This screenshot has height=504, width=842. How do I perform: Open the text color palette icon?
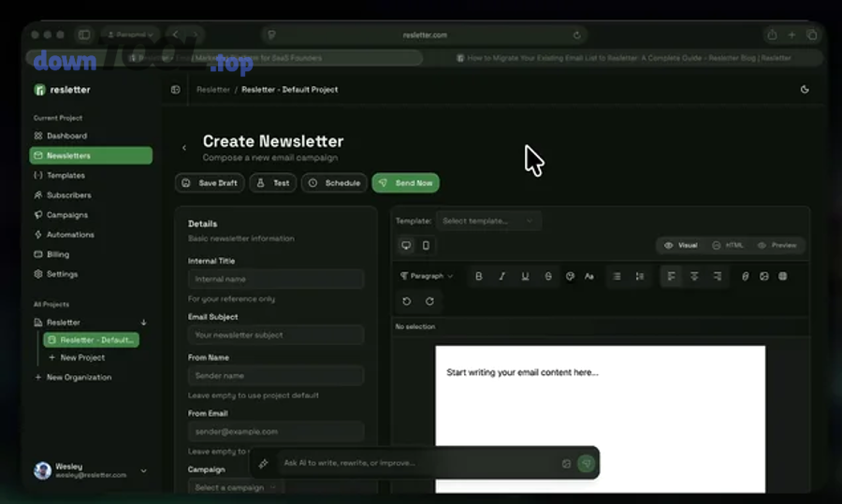[570, 277]
